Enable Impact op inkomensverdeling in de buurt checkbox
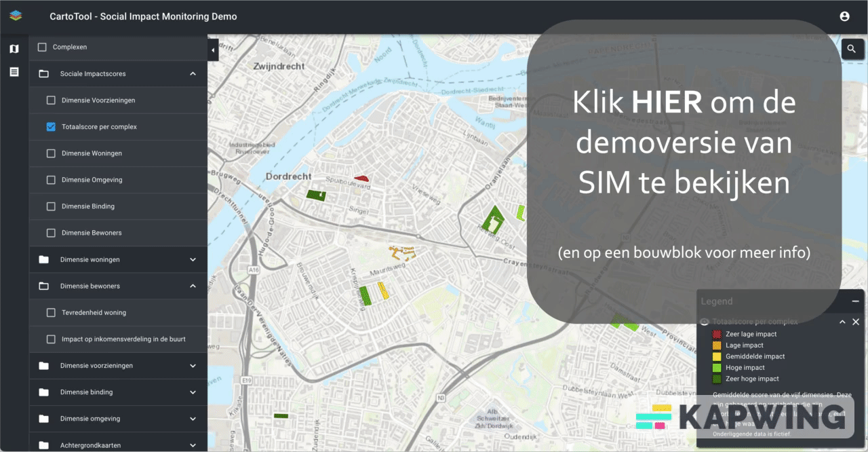 [x=51, y=339]
